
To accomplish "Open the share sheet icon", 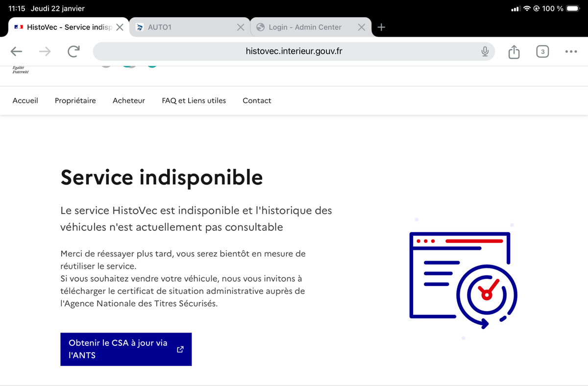I will (x=514, y=51).
